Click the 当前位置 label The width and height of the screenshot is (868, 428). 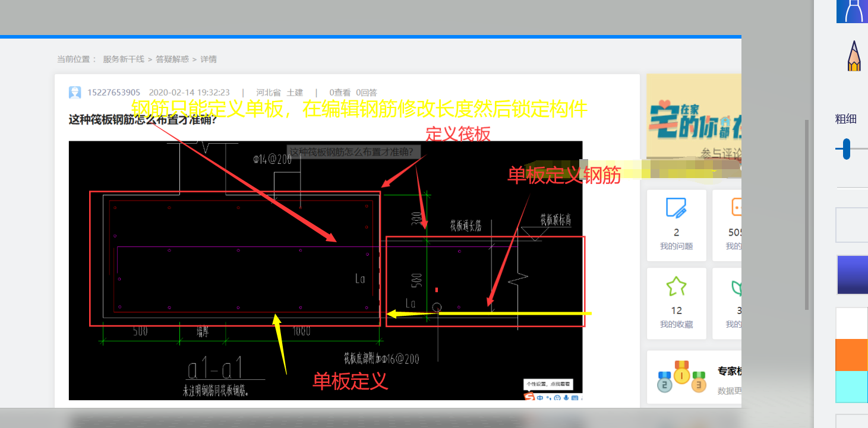(x=77, y=59)
